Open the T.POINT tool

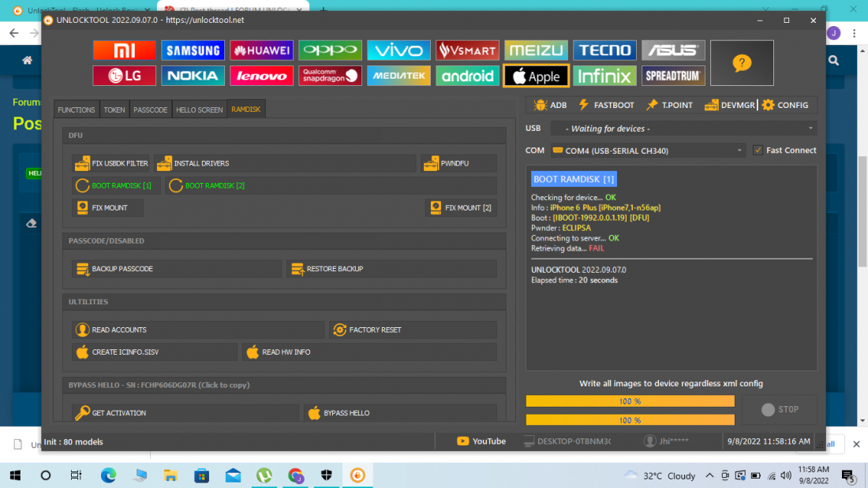669,105
